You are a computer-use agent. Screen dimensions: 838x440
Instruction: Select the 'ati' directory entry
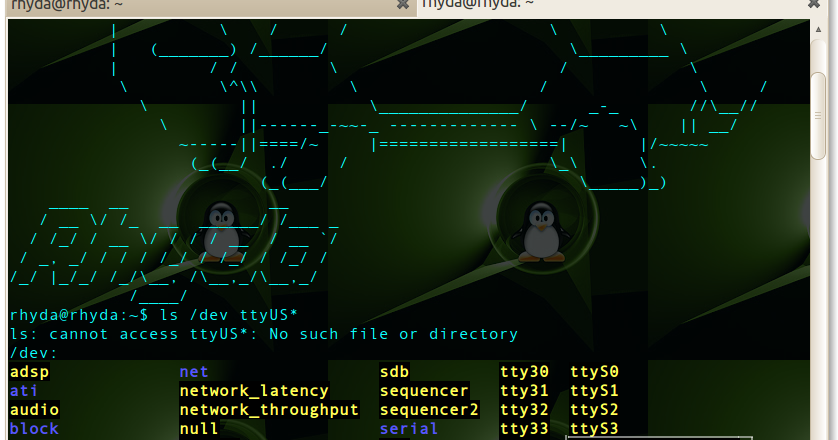tap(24, 391)
